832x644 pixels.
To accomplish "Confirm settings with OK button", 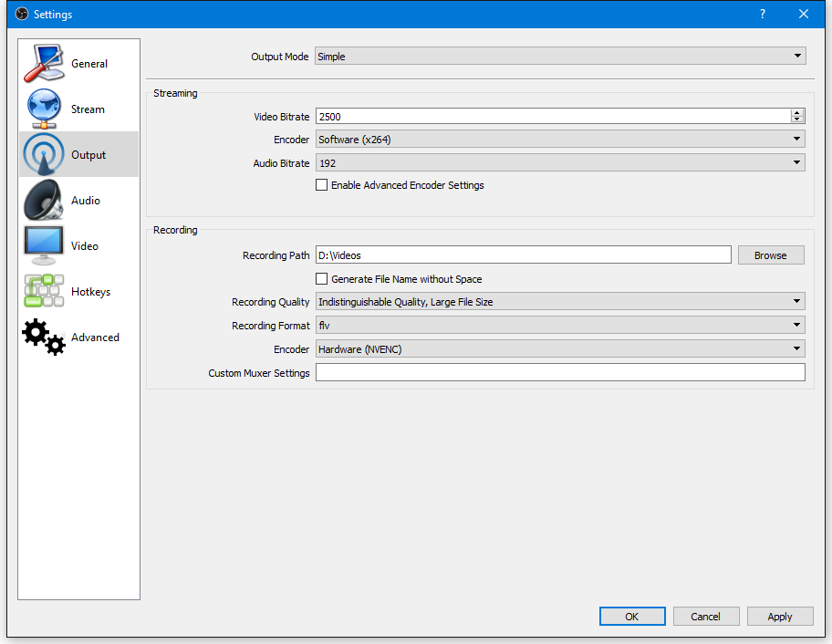I will (632, 617).
